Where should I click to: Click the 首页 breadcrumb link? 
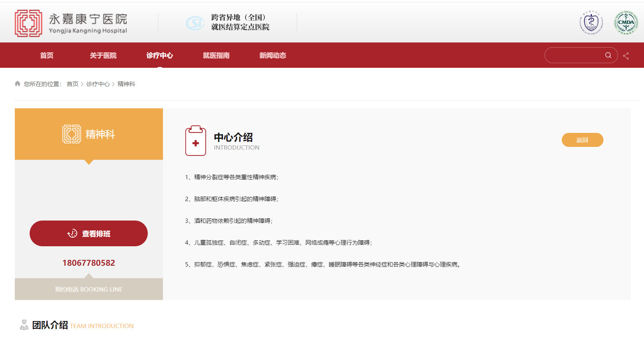click(x=73, y=84)
